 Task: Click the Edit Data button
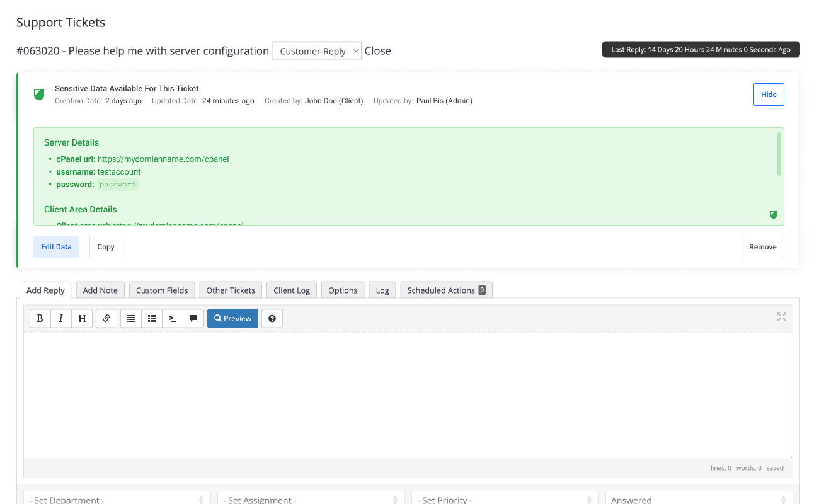[x=56, y=247]
